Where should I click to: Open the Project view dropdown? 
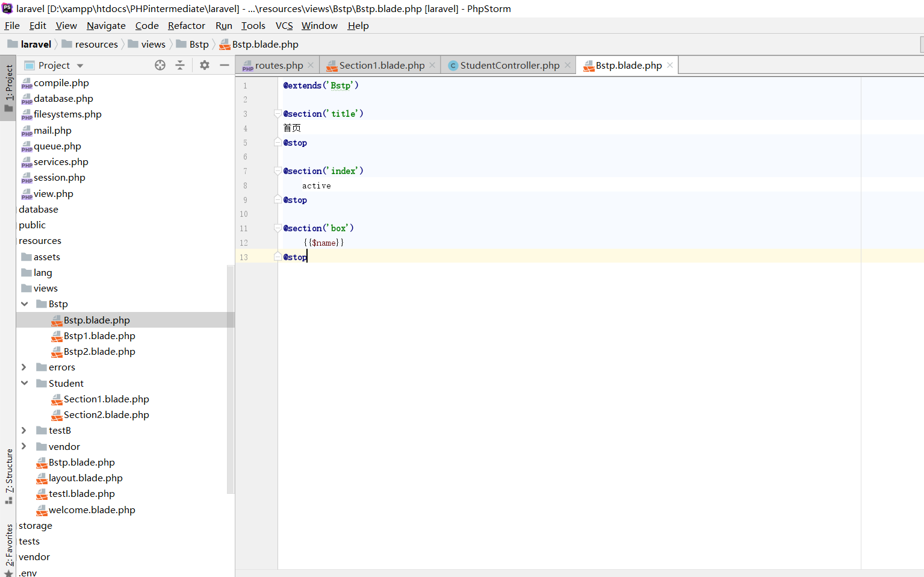[x=80, y=66]
